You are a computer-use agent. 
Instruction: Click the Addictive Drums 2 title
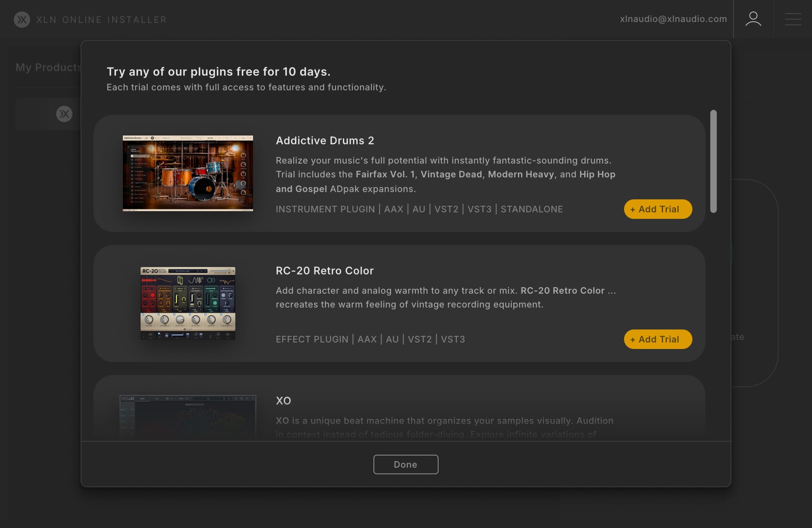coord(325,140)
